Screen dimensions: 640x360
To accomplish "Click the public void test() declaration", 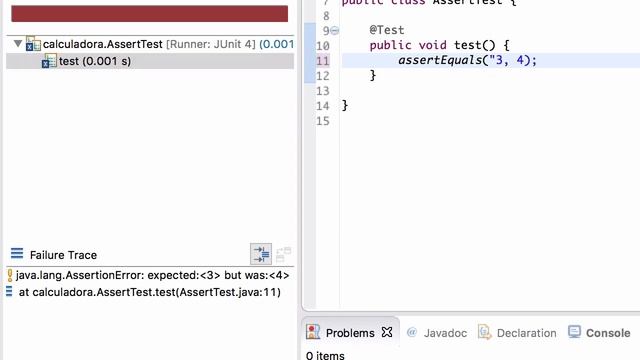I will pyautogui.click(x=439, y=45).
